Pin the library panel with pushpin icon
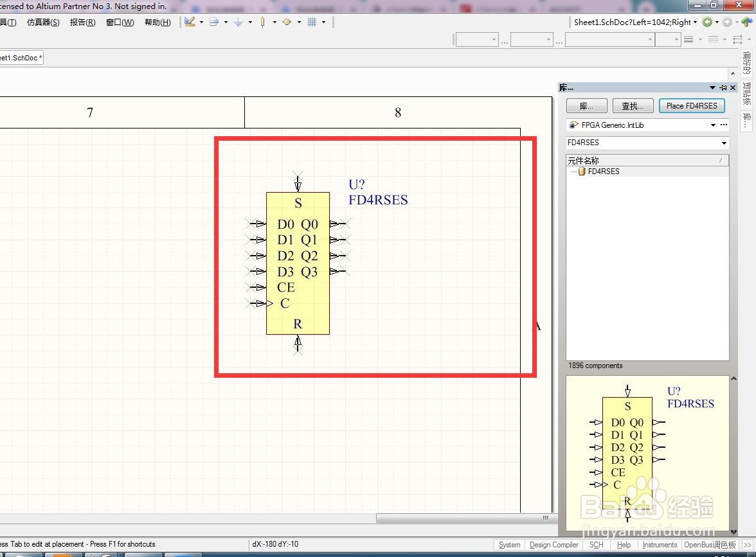This screenshot has width=756, height=557. tap(723, 87)
